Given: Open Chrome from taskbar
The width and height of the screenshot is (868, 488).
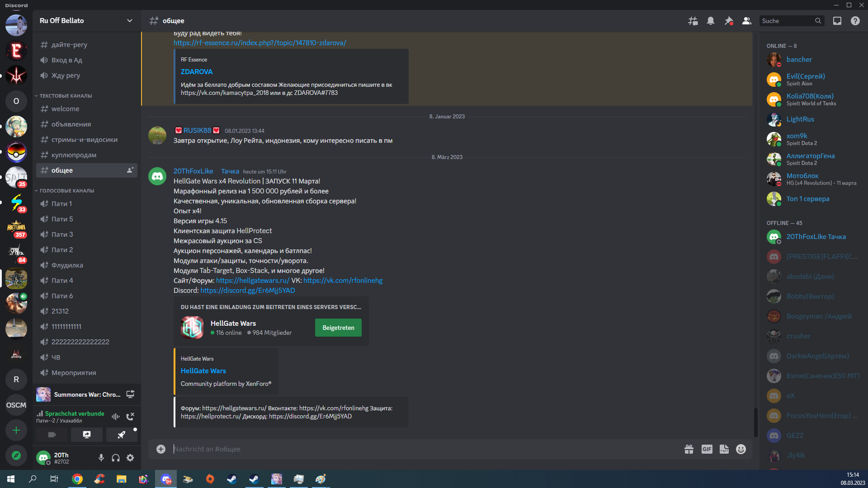Looking at the screenshot, I should [x=77, y=479].
